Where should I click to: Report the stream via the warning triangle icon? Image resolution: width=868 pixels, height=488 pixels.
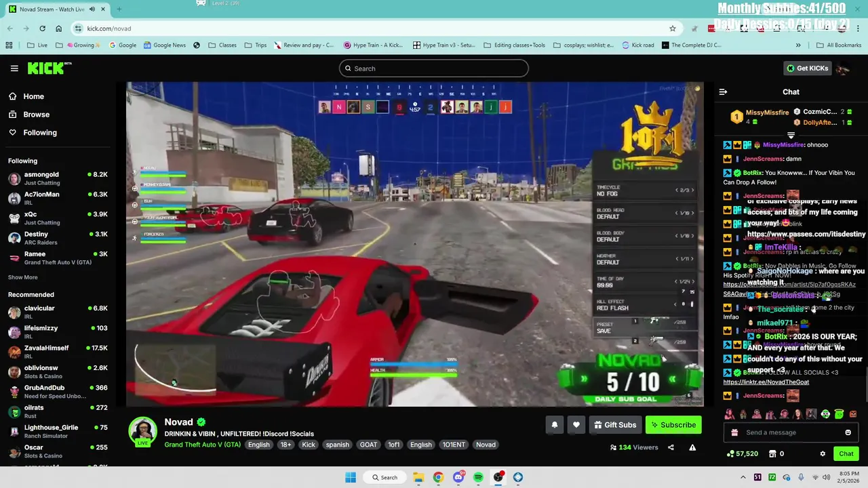(692, 447)
